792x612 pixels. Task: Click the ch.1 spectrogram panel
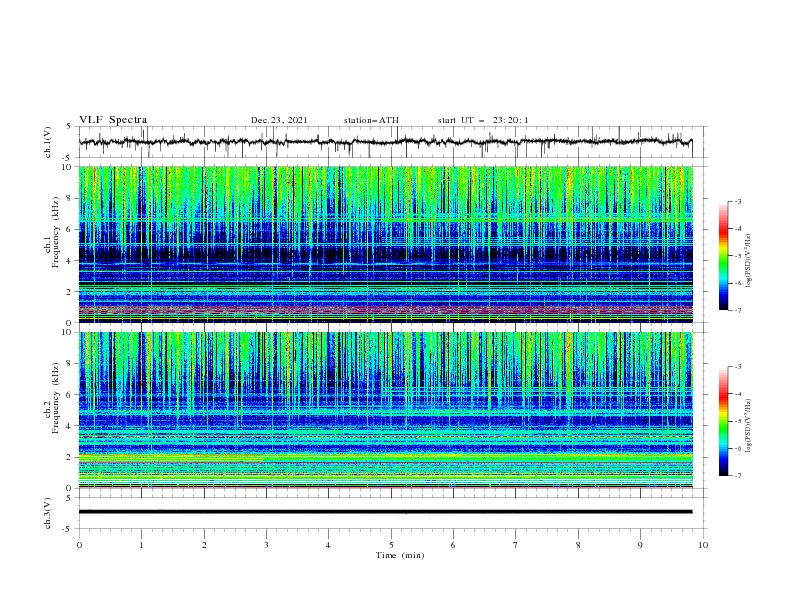pos(385,244)
